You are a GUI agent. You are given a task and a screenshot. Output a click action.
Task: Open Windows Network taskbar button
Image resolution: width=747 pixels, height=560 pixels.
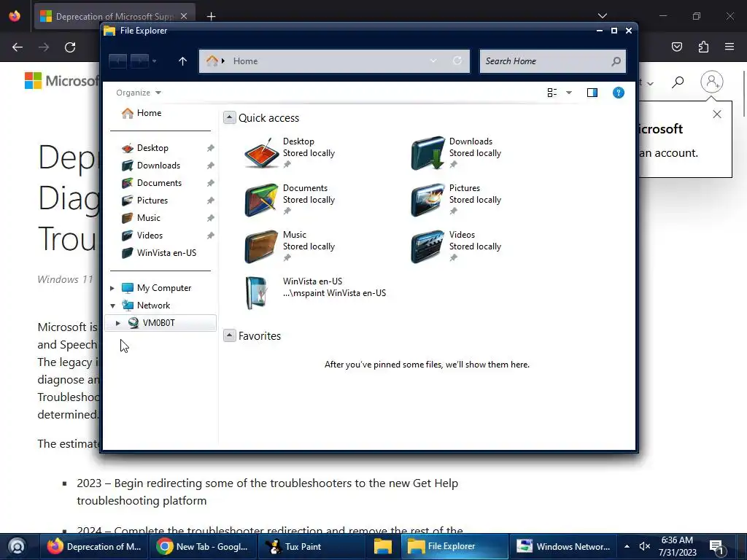(564, 547)
